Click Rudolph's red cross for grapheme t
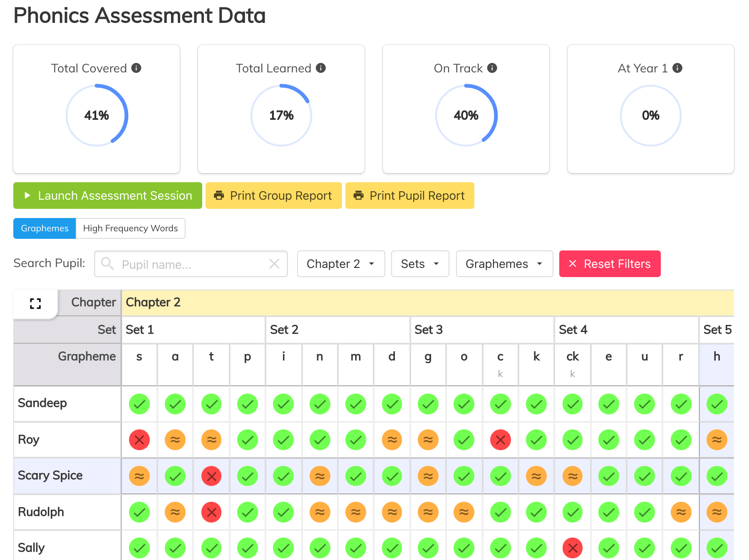749x560 pixels. [x=211, y=512]
